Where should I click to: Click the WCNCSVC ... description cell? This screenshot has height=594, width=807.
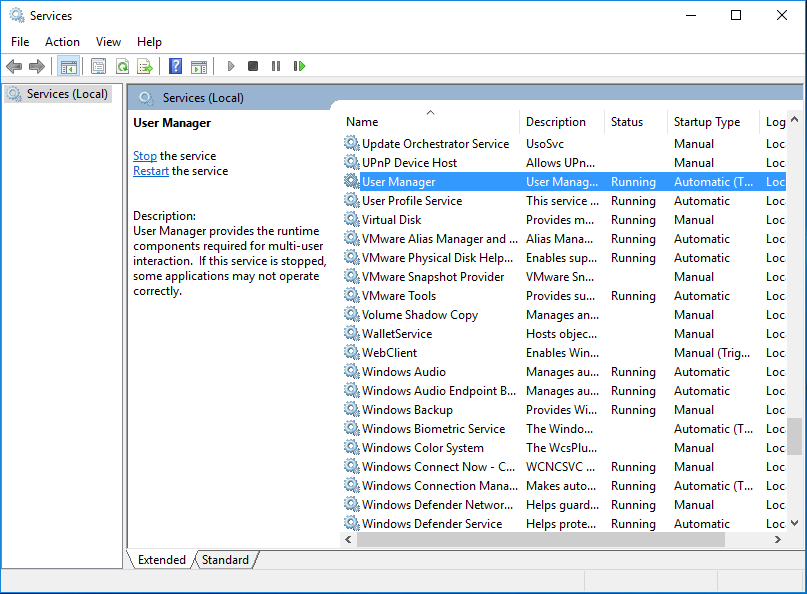pos(560,467)
